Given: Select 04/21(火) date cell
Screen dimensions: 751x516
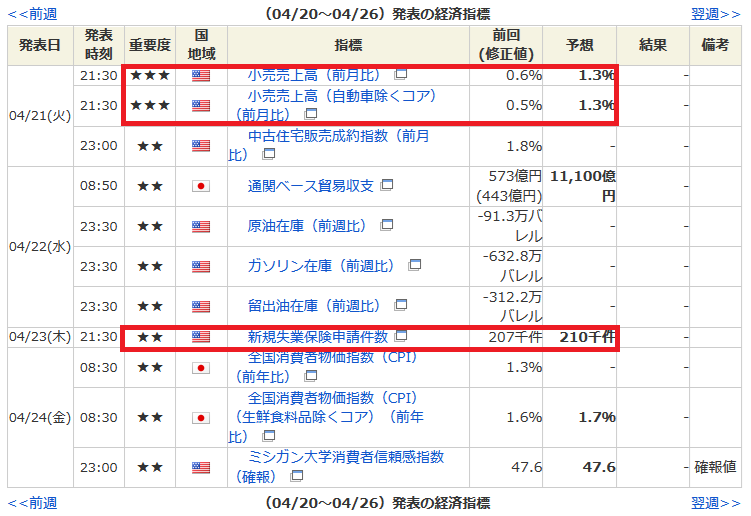Looking at the screenshot, I should point(40,116).
